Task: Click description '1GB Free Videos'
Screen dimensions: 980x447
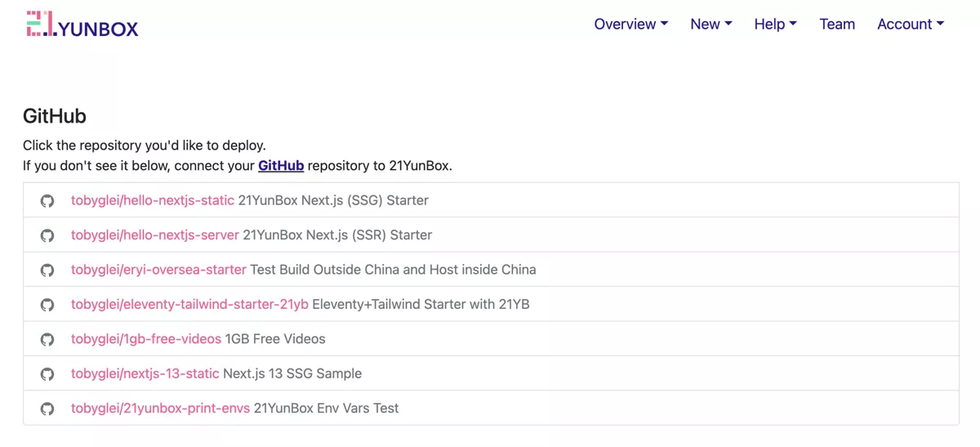Action: (275, 338)
